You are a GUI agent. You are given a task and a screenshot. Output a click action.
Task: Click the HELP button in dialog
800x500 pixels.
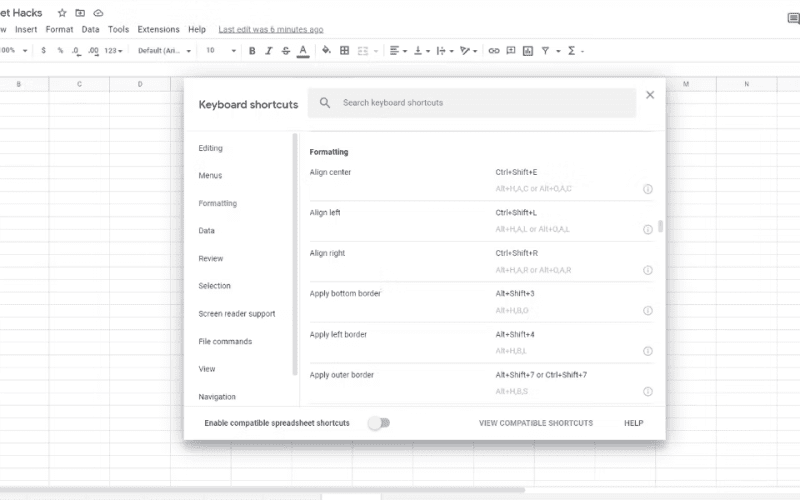(x=634, y=423)
